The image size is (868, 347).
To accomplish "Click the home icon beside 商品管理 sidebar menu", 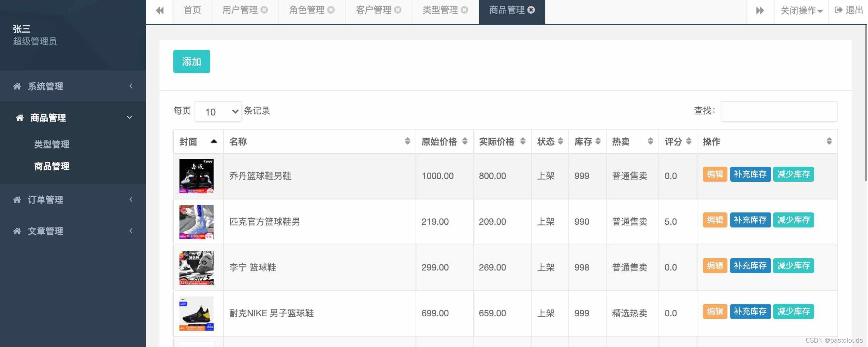I will [x=20, y=118].
